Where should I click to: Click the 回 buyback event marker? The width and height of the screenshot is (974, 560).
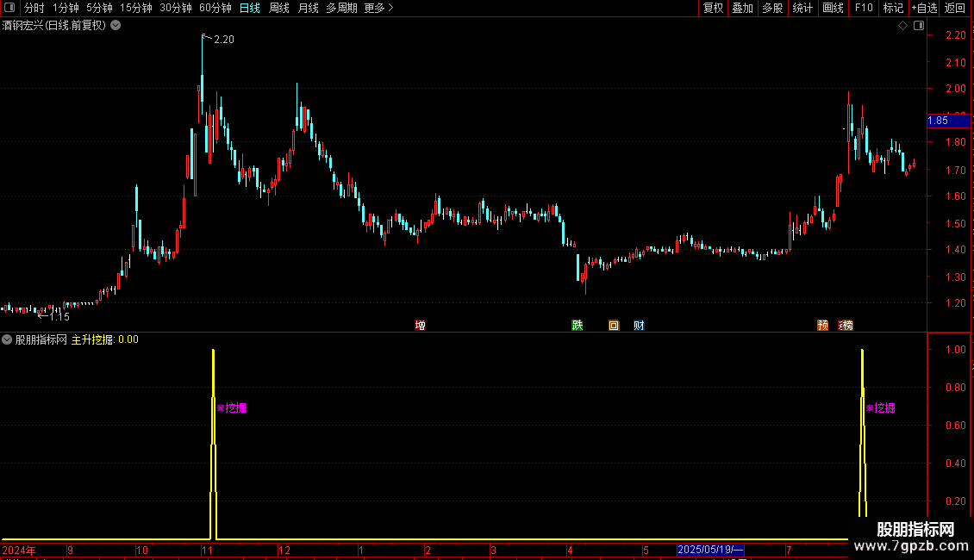(614, 326)
